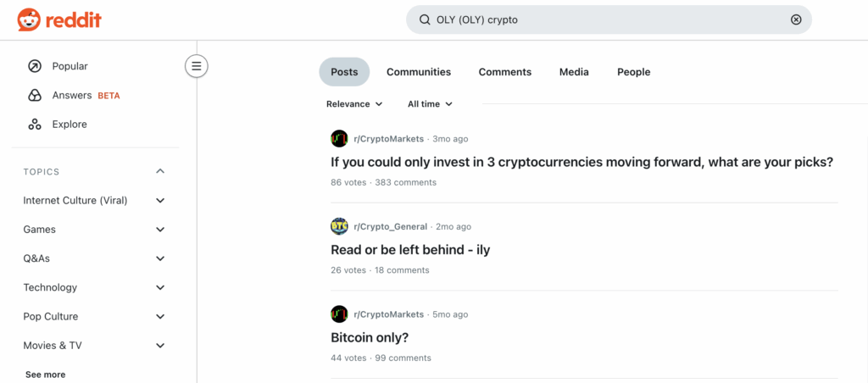Viewport: 868px width, 383px height.
Task: Collapse the TOPICS section
Action: tap(160, 171)
